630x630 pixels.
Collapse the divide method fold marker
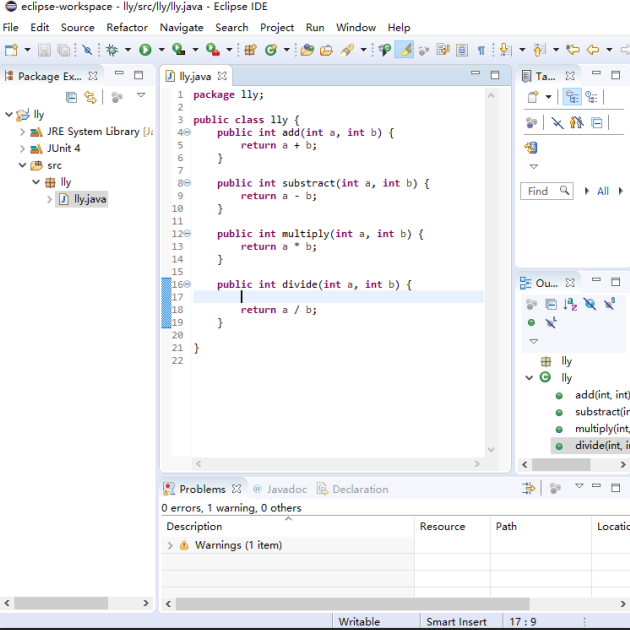186,285
